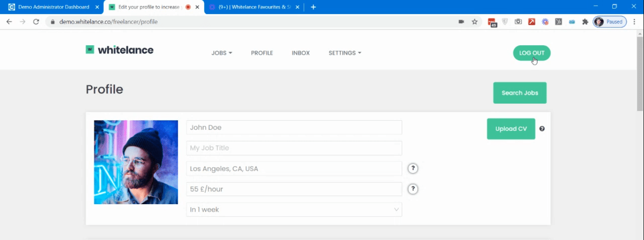
Task: Click the Paused profile avatar
Action: pyautogui.click(x=610, y=22)
